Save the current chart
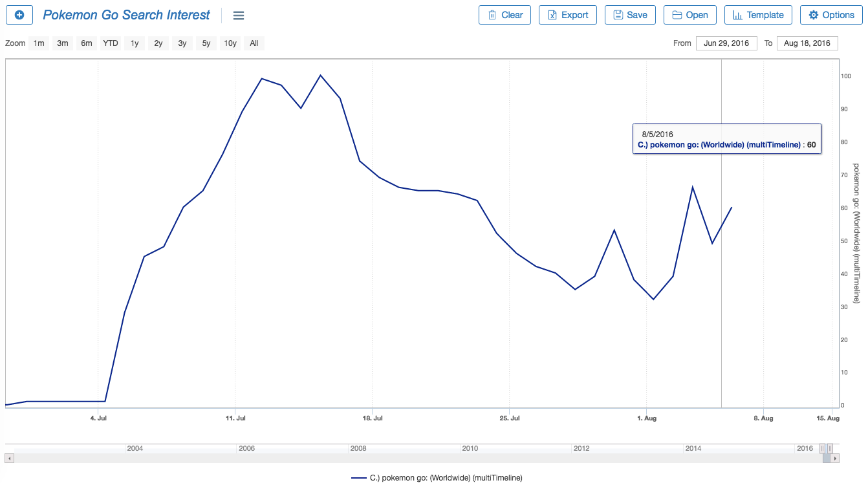 pos(630,15)
